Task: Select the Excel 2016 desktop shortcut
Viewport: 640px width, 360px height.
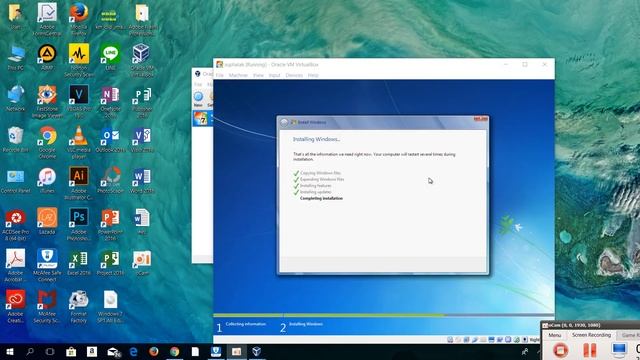Action: [x=78, y=263]
